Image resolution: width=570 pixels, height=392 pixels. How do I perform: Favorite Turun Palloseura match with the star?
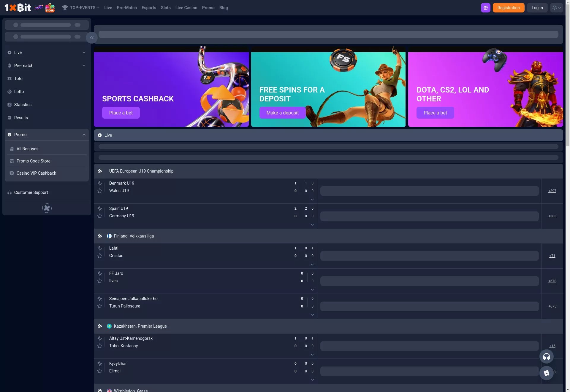click(100, 306)
